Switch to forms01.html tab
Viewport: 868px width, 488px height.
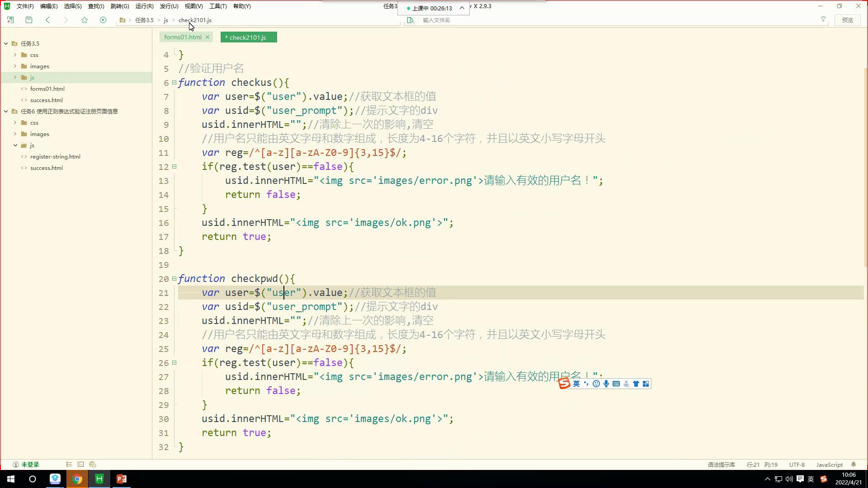[183, 37]
